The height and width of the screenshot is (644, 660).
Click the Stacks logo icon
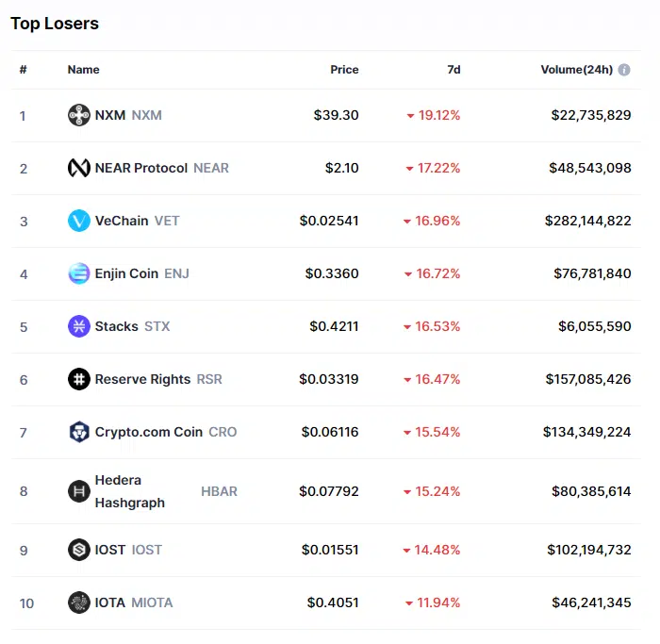pos(79,326)
